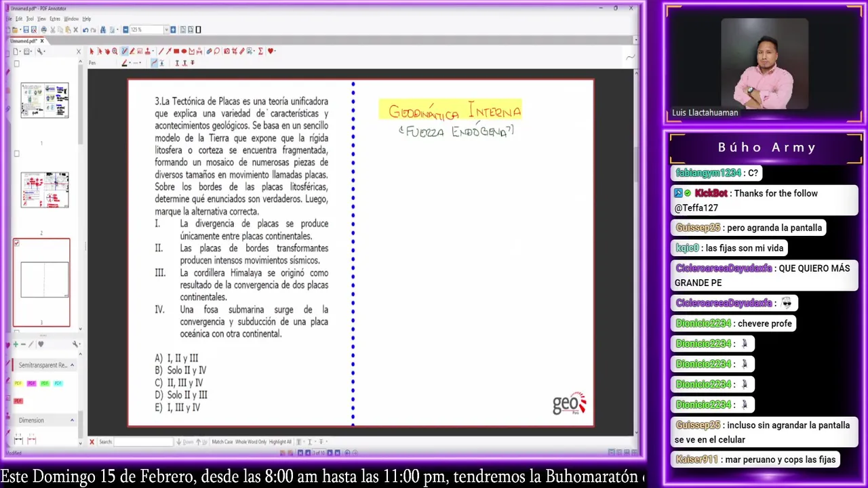Open the Tool menu
This screenshot has height=488, width=868.
click(x=30, y=19)
